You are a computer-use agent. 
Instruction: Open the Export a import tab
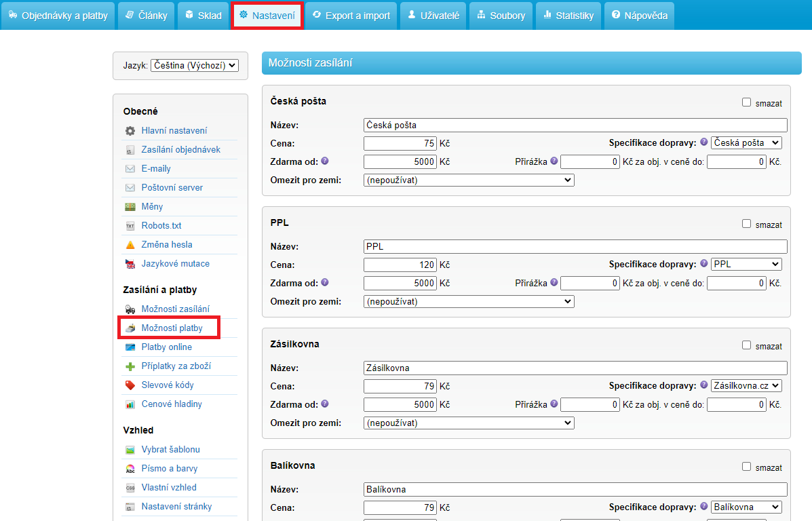(x=351, y=16)
